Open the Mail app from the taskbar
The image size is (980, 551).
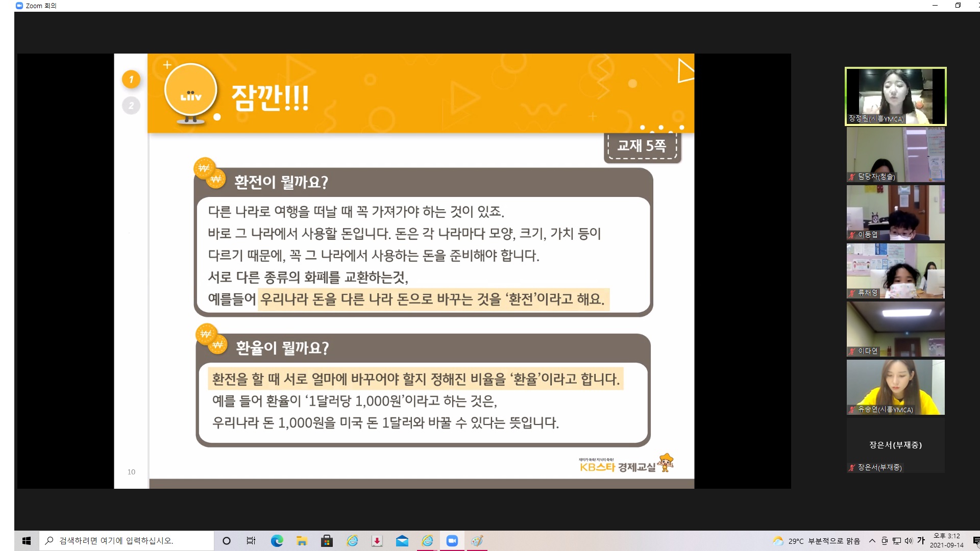coord(402,541)
